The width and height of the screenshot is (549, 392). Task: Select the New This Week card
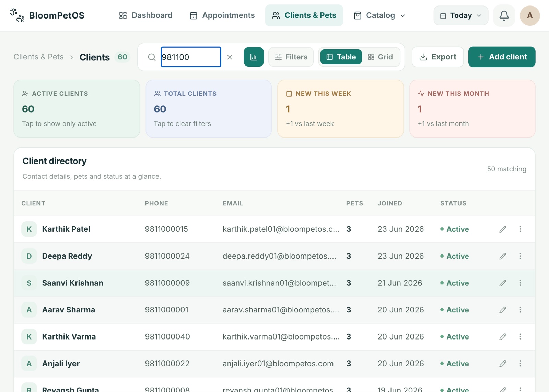pyautogui.click(x=340, y=109)
